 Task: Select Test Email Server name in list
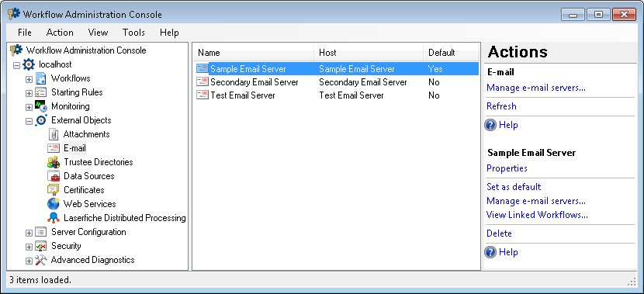243,95
